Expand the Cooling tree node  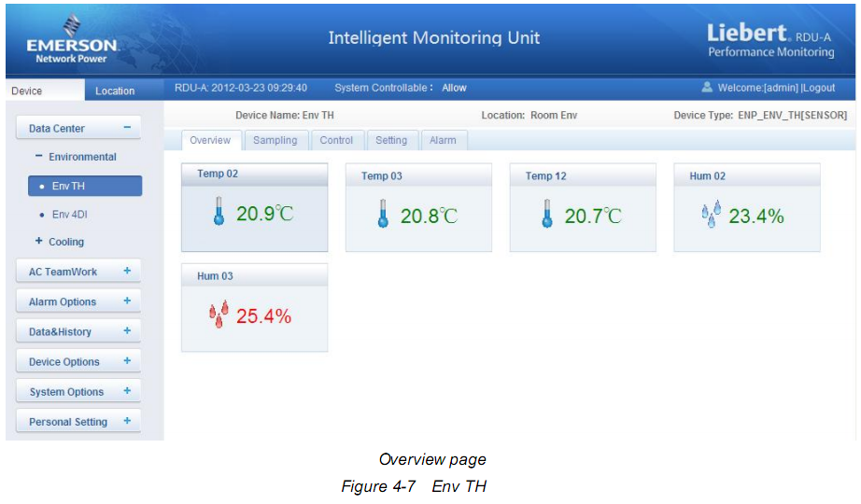(x=39, y=242)
